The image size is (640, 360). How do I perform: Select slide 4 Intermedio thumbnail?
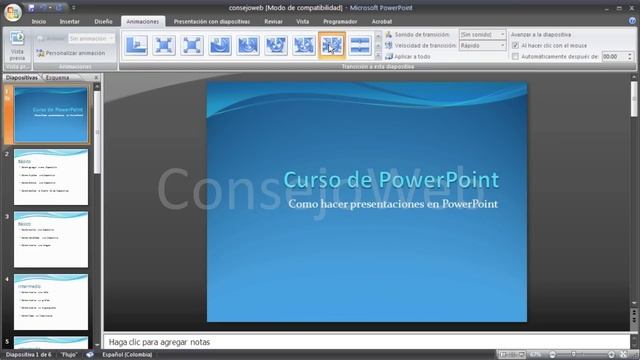(51, 302)
